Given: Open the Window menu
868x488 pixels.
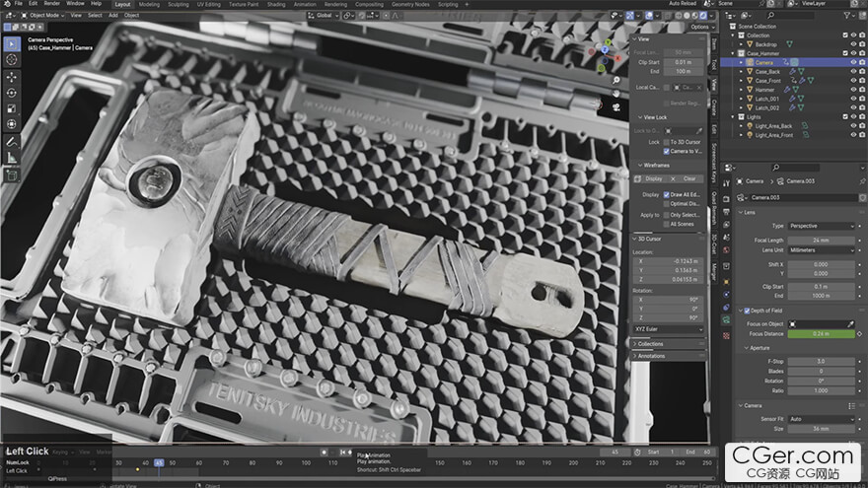Looking at the screenshot, I should click(x=75, y=4).
